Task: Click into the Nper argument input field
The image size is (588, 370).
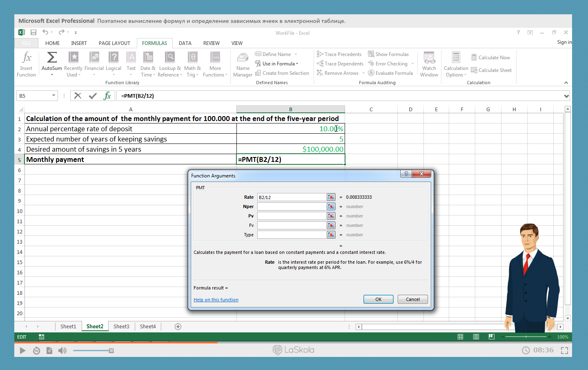Action: [292, 206]
